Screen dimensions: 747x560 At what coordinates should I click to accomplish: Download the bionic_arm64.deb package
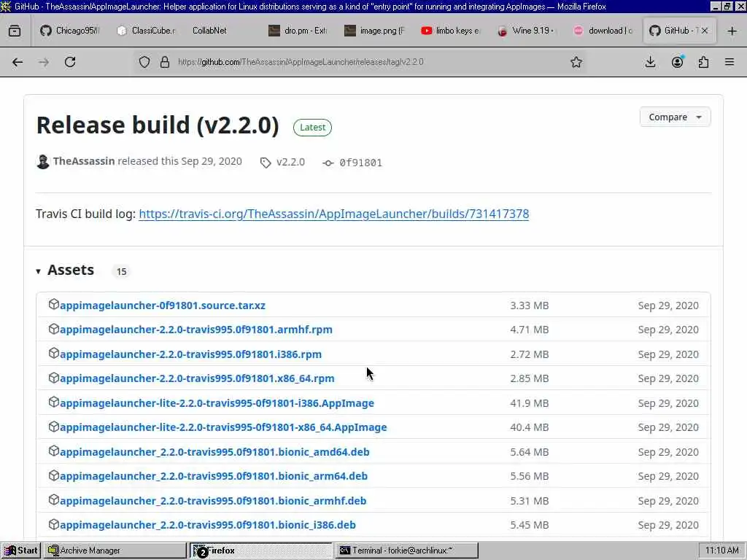[x=214, y=475]
